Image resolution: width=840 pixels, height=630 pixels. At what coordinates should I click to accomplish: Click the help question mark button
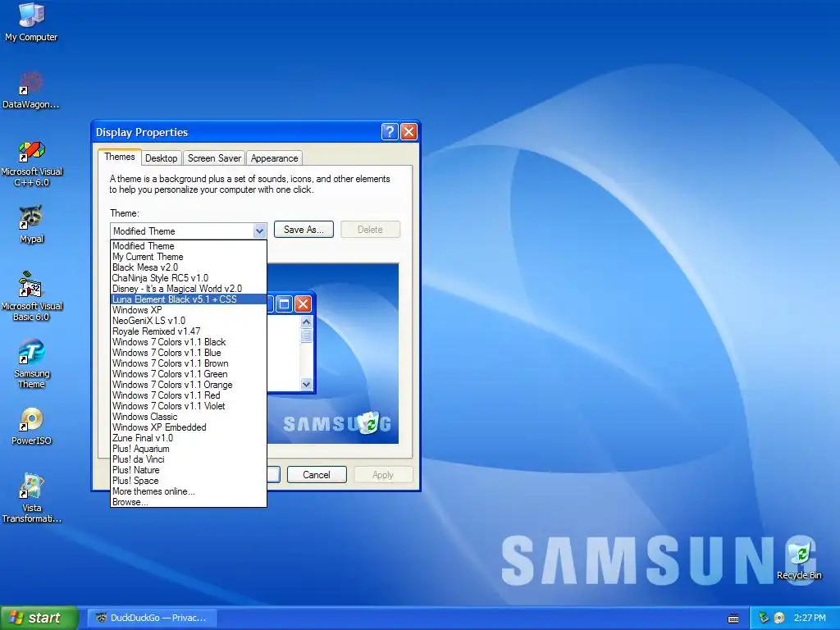(390, 132)
